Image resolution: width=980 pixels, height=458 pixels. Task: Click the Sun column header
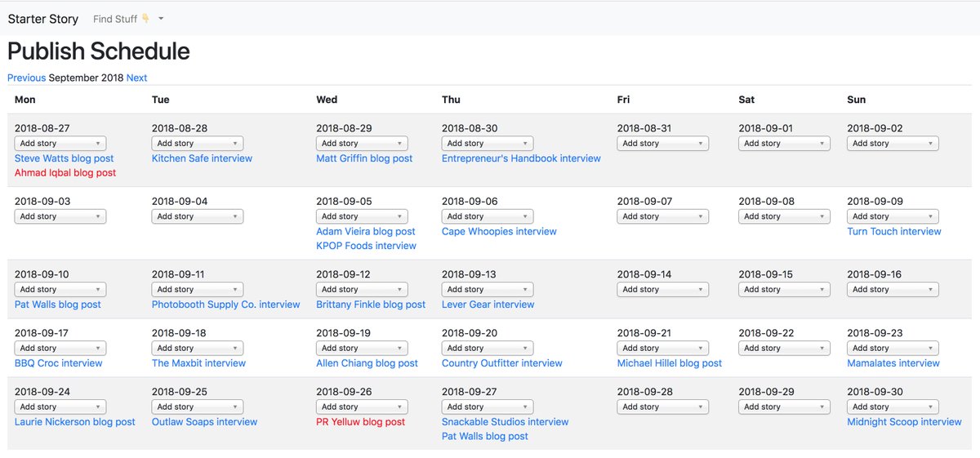click(x=857, y=100)
